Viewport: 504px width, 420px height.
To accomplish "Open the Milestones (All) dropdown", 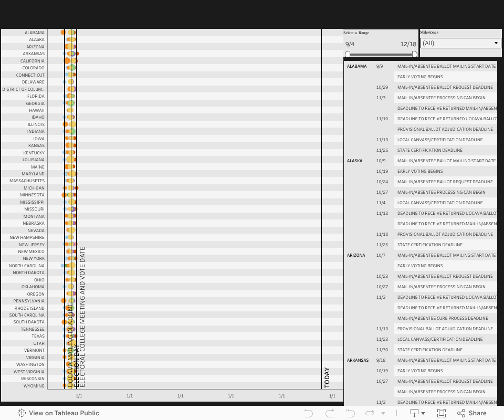I will point(460,43).
